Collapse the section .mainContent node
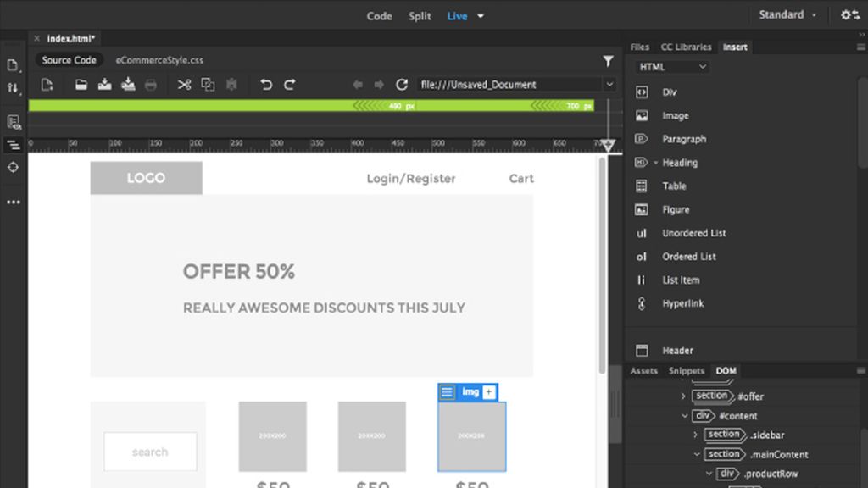This screenshot has width=868, height=488. click(x=696, y=454)
